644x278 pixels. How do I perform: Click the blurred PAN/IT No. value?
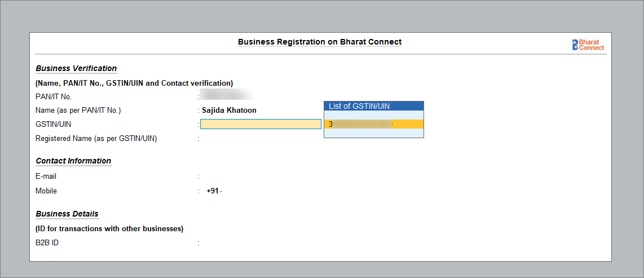pos(227,95)
